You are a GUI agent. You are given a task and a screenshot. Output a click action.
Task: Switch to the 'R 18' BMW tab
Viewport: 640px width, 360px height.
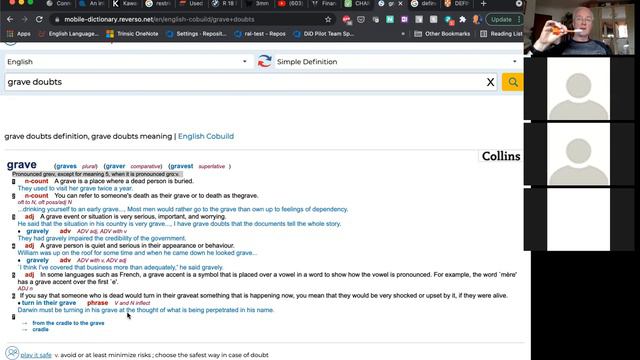[x=224, y=3]
